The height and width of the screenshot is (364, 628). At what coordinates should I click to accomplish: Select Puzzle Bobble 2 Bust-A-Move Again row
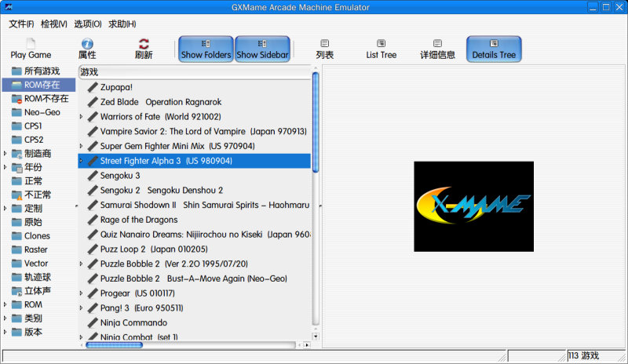(194, 278)
